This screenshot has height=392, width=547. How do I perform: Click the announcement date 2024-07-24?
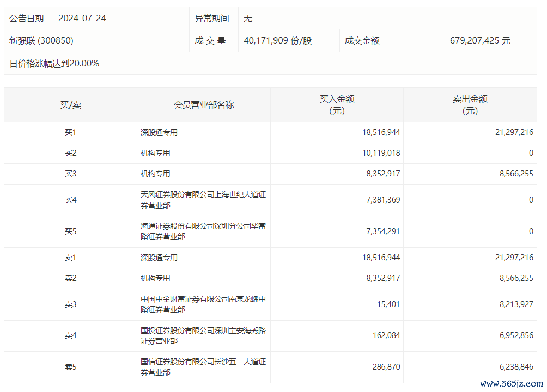coord(82,19)
